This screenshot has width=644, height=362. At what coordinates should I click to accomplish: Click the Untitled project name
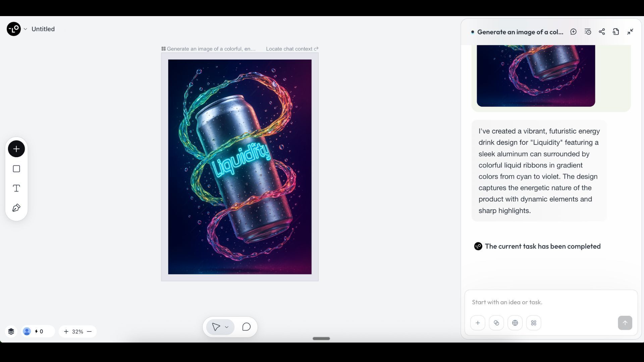43,29
